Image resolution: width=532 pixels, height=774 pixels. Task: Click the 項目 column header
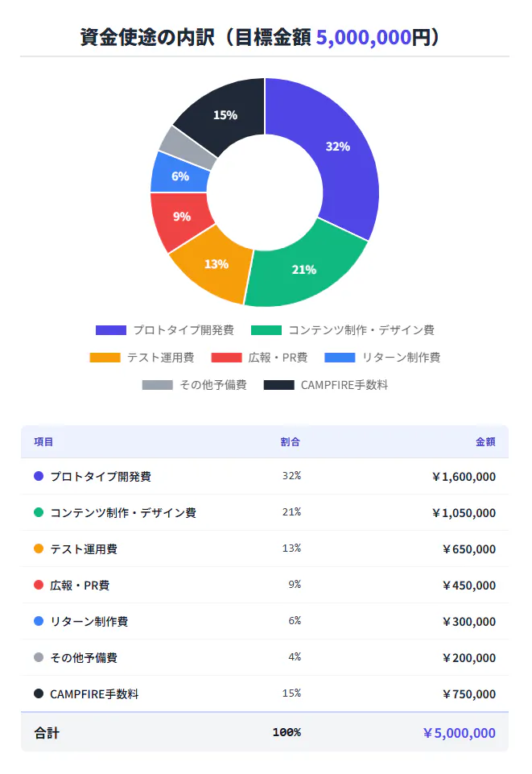[x=43, y=442]
